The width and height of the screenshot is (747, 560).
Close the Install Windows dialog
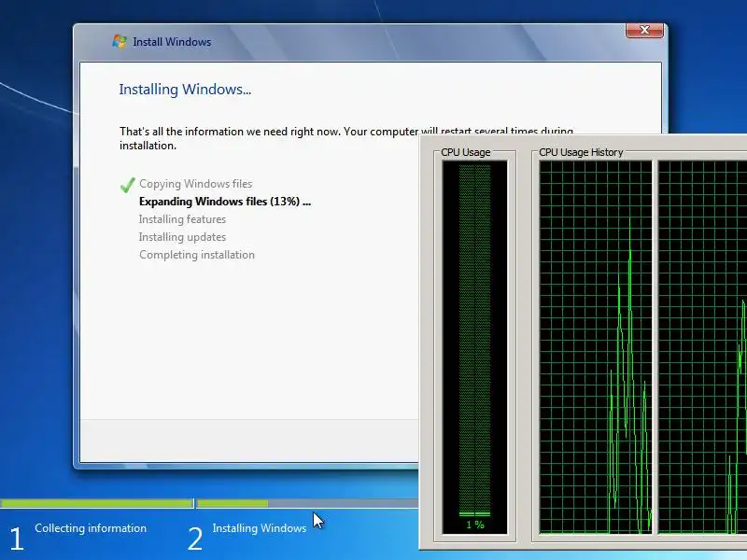644,30
